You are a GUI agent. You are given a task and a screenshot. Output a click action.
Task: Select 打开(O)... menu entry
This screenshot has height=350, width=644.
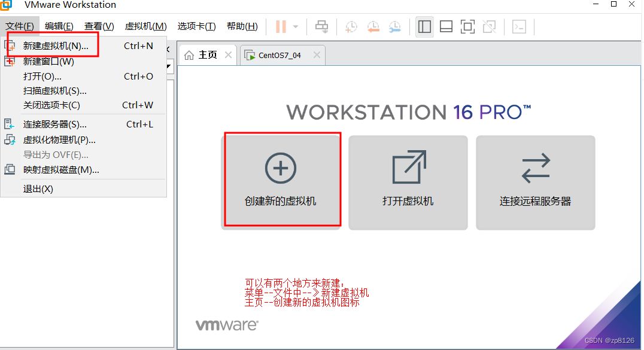(x=84, y=77)
